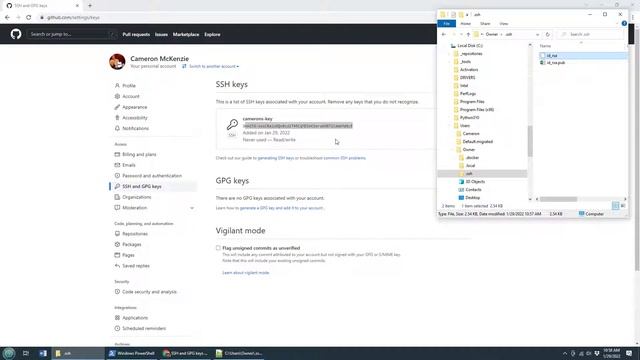
Task: Select the Desktop folder in tree
Action: tap(472, 198)
